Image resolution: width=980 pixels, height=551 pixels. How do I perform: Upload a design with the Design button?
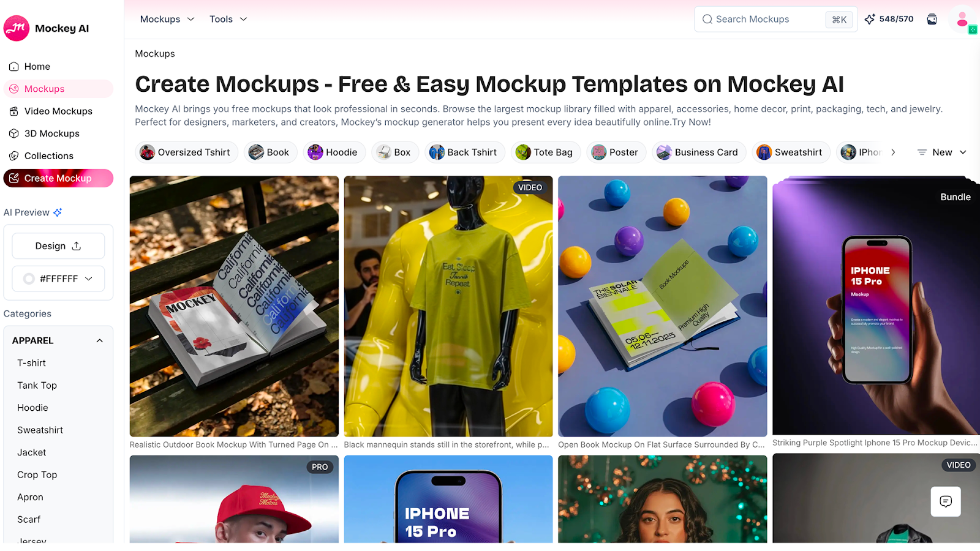click(58, 246)
